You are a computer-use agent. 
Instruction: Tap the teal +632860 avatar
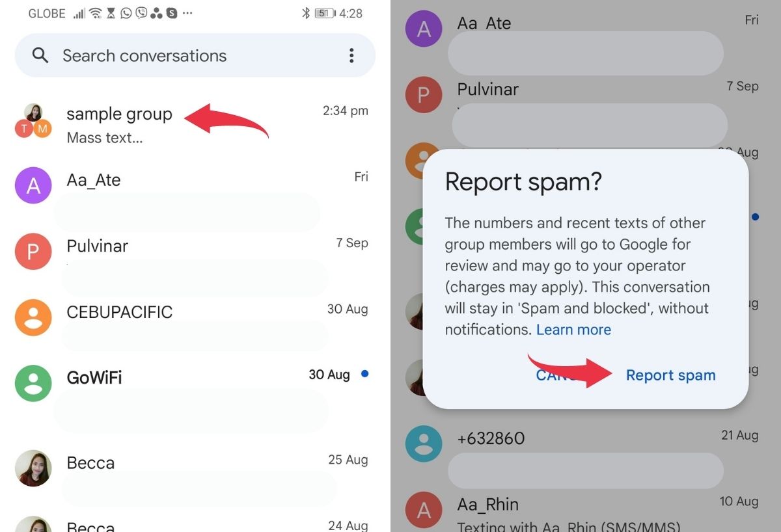click(424, 444)
